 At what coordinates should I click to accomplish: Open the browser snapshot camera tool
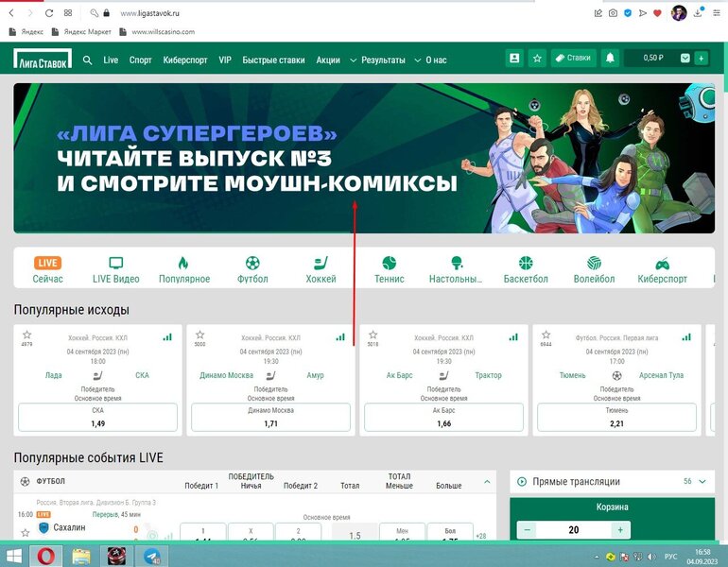[613, 13]
